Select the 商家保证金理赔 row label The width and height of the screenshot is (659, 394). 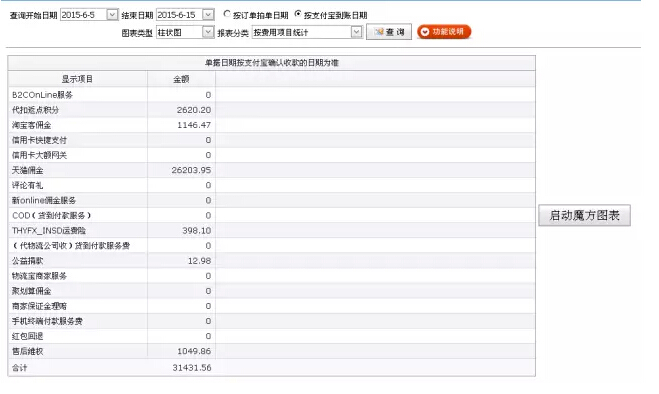tap(39, 306)
